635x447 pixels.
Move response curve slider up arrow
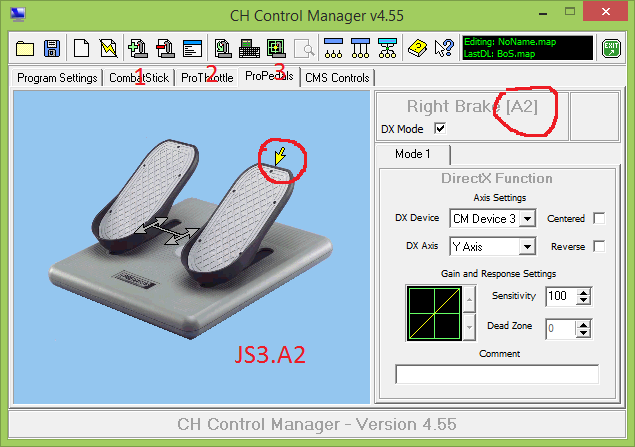coord(469,299)
